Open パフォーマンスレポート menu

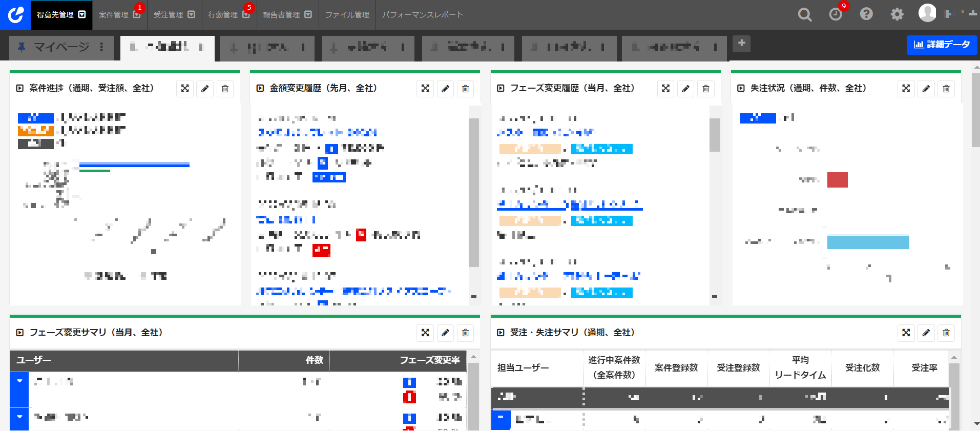tap(423, 15)
